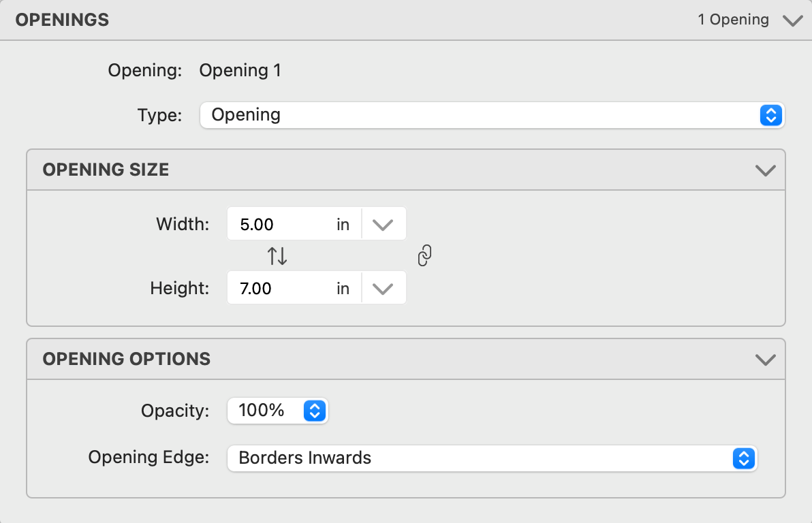This screenshot has height=523, width=812.
Task: Click the swap width and height arrows icon
Action: point(277,256)
